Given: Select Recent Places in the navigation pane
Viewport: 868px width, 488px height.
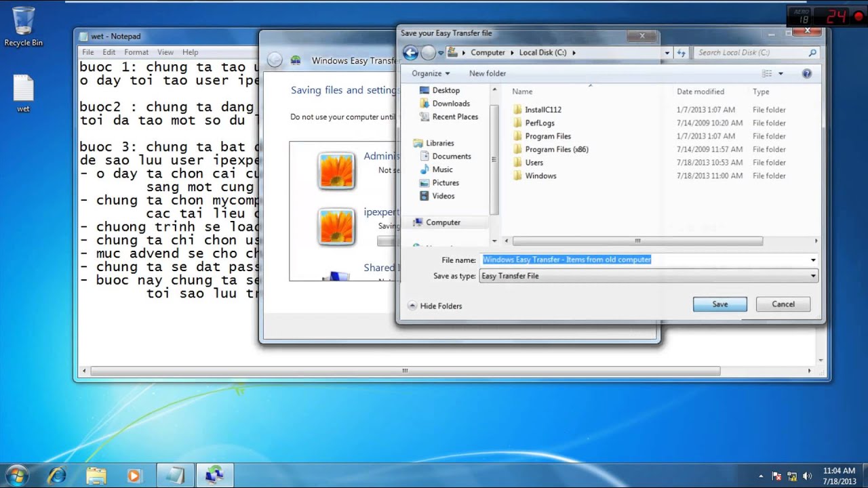Looking at the screenshot, I should click(x=448, y=117).
